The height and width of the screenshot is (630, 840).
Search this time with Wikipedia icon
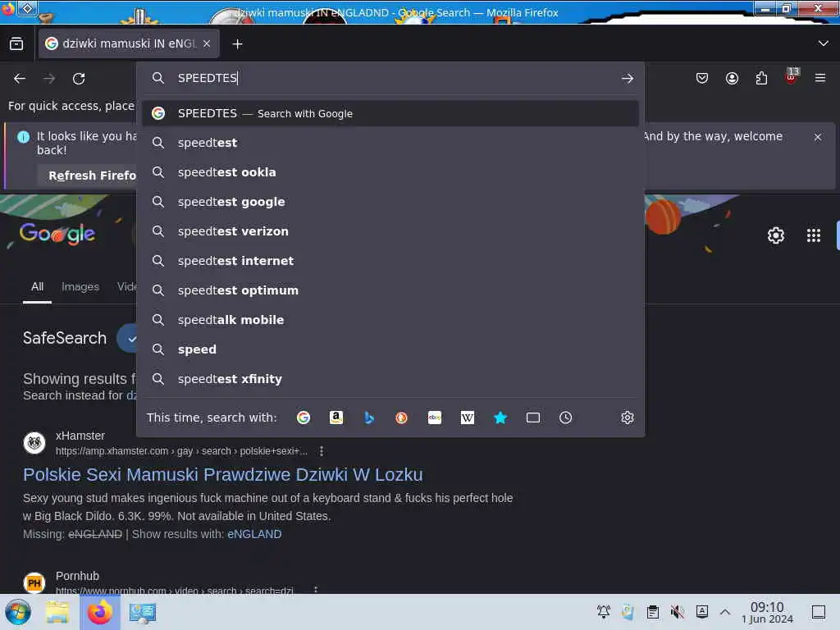(x=467, y=418)
